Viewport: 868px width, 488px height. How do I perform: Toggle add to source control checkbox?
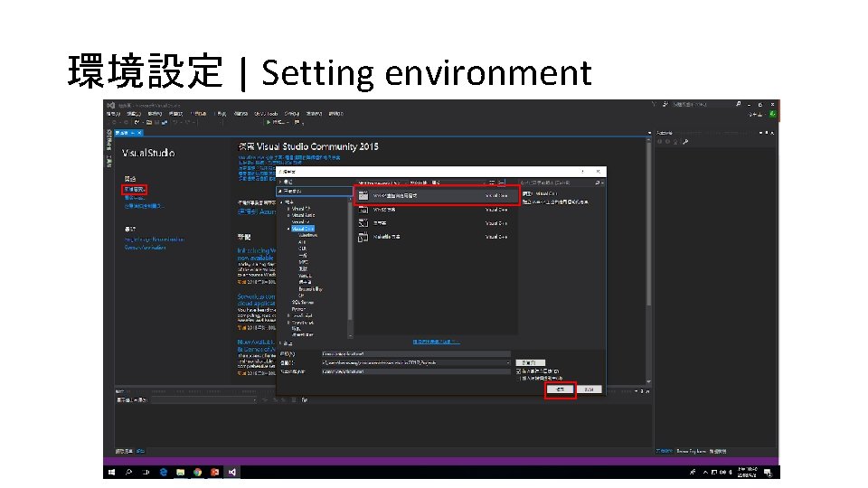tap(519, 379)
